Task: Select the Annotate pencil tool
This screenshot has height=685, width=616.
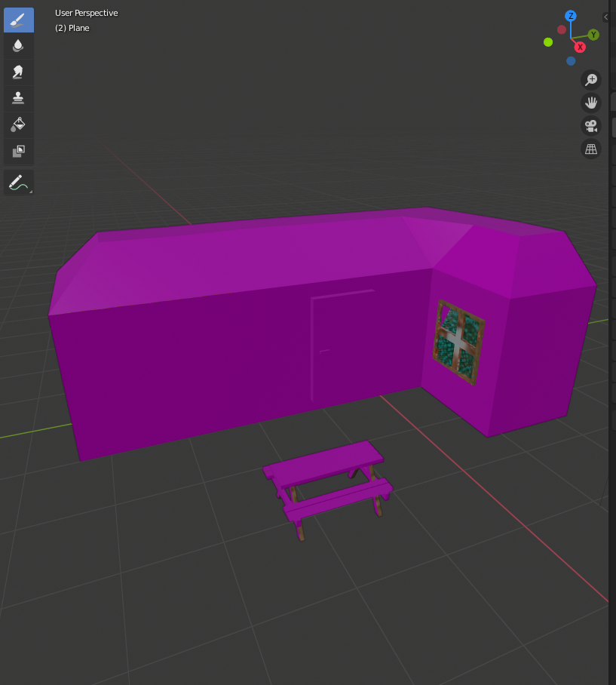Action: pos(18,183)
